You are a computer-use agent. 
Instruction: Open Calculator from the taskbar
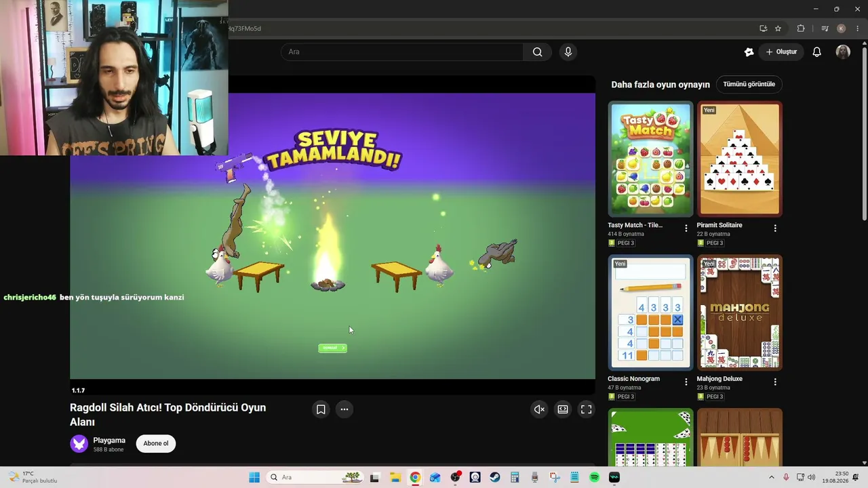click(x=515, y=478)
